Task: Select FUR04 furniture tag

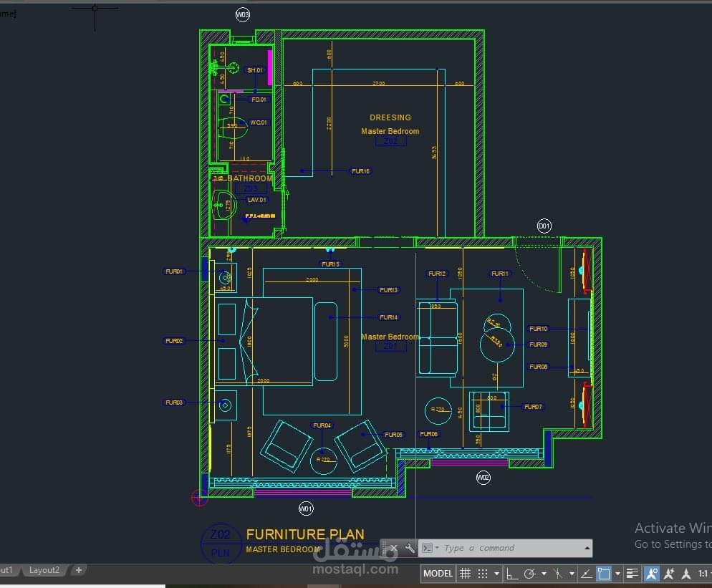Action: pos(322,425)
